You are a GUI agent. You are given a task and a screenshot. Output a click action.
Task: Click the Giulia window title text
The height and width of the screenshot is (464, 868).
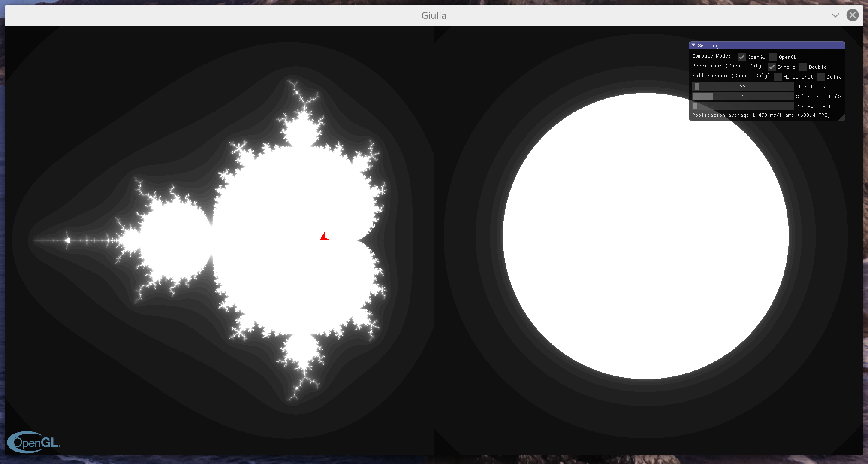(x=434, y=15)
